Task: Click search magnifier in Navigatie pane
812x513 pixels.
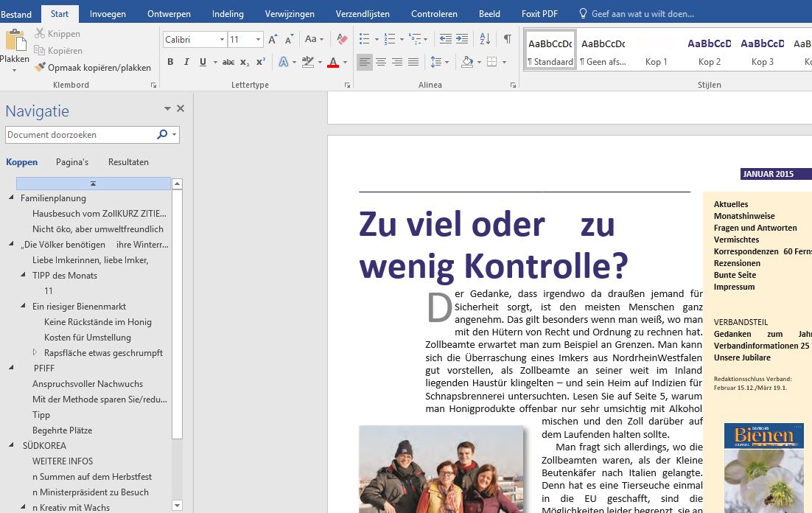Action: click(x=162, y=135)
